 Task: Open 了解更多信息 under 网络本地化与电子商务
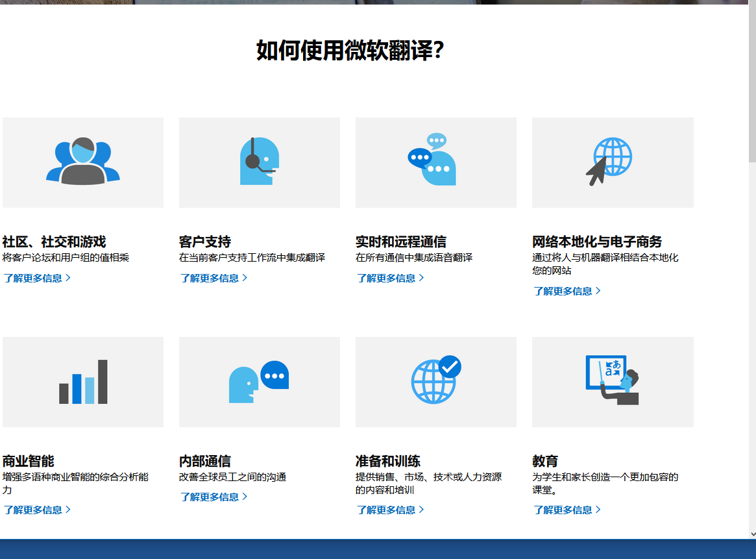pyautogui.click(x=567, y=292)
